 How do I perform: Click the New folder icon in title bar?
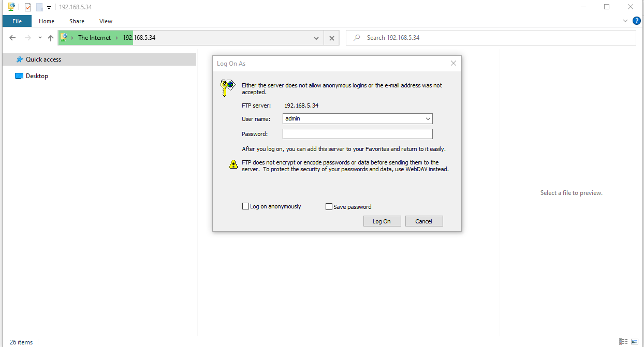(39, 7)
